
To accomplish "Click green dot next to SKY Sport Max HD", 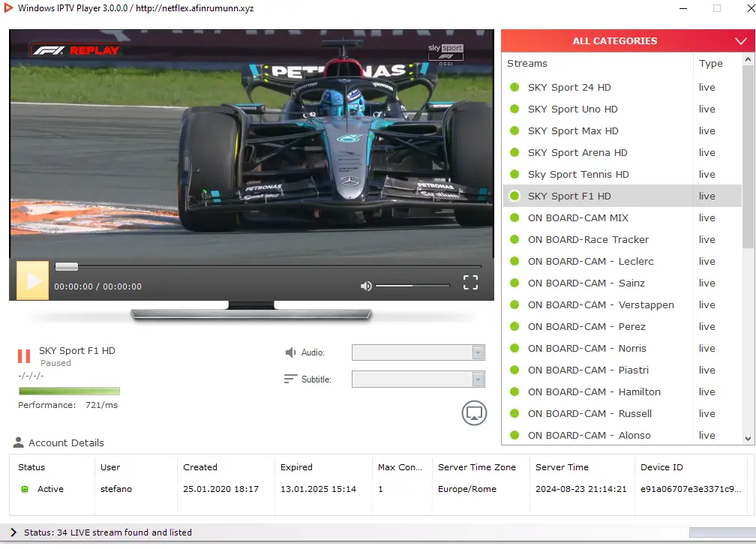I will (514, 130).
